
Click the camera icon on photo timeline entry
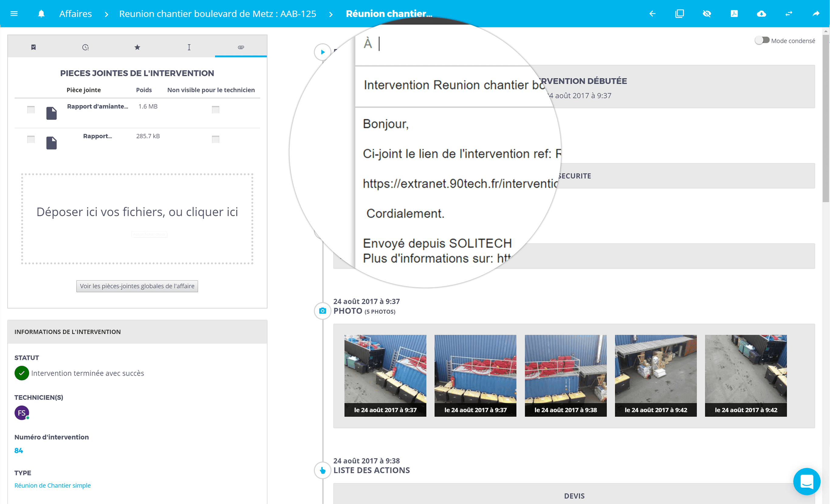coord(323,308)
